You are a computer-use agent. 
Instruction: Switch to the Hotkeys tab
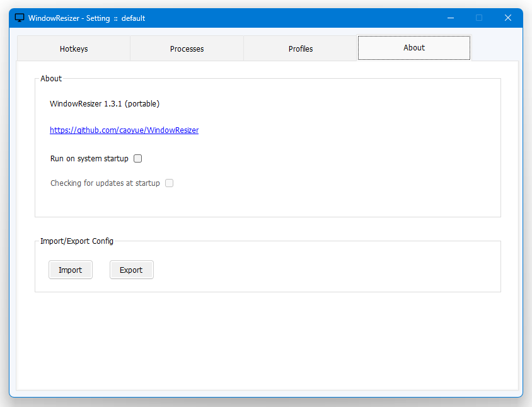point(74,49)
